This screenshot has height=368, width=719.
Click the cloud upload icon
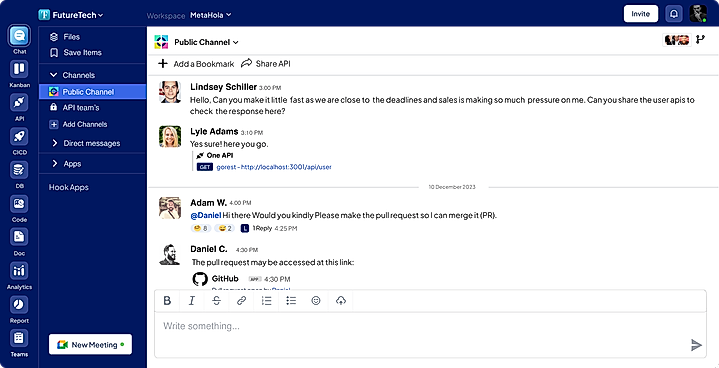point(341,301)
